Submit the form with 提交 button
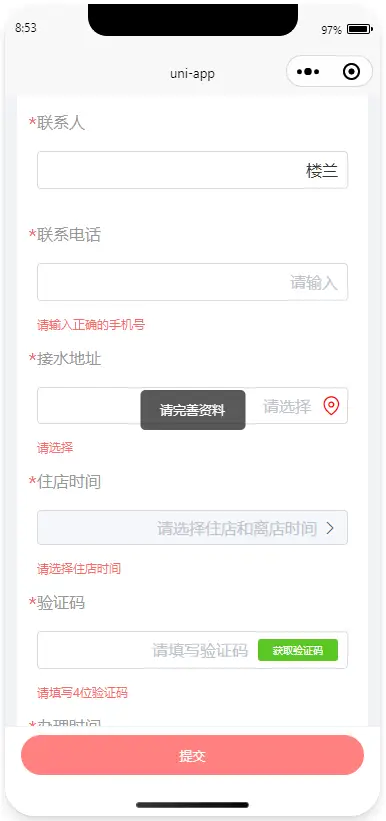Screen dimensions: 386x821 pos(192,755)
